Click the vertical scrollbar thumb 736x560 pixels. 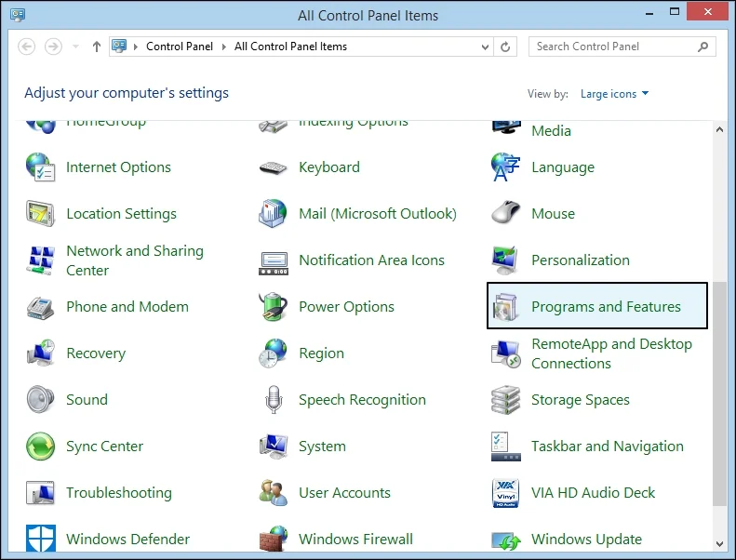[719, 393]
